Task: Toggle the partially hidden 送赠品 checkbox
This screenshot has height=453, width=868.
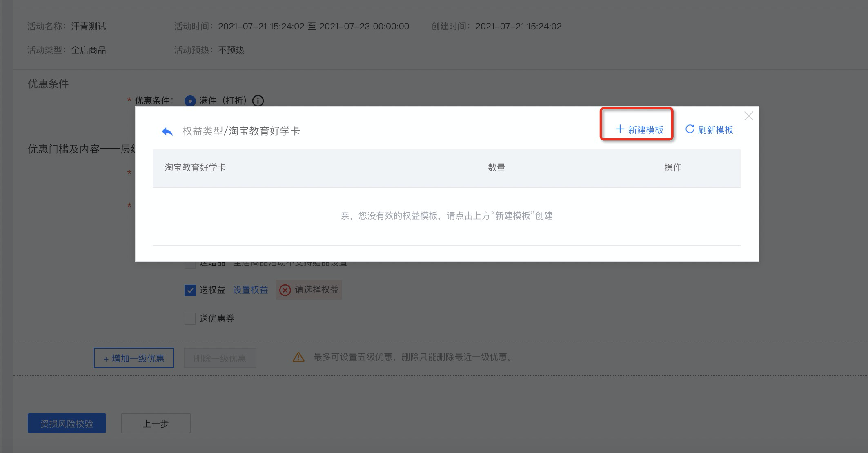Action: tap(190, 265)
